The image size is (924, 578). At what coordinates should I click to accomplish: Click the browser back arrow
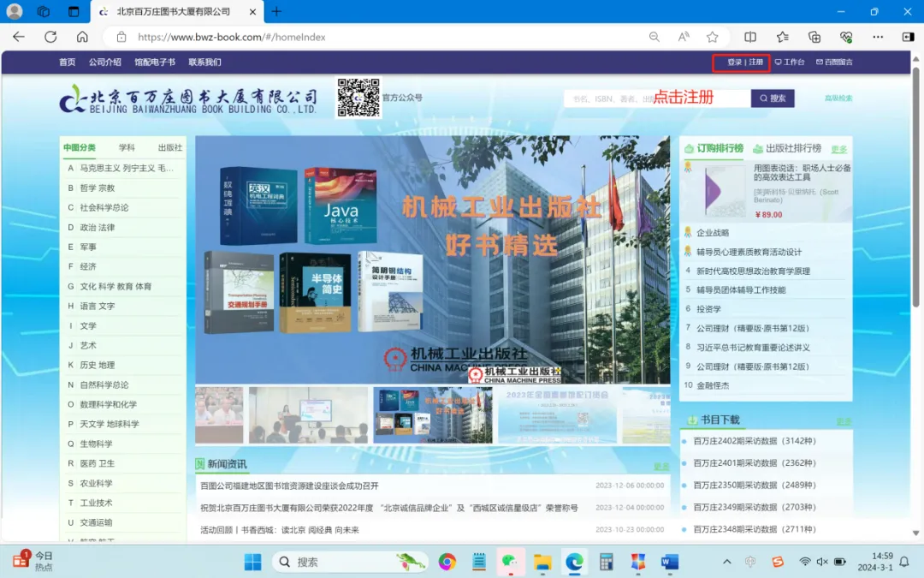(19, 37)
